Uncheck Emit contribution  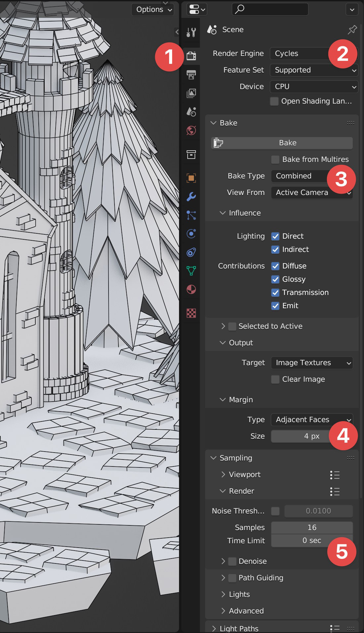(x=275, y=306)
